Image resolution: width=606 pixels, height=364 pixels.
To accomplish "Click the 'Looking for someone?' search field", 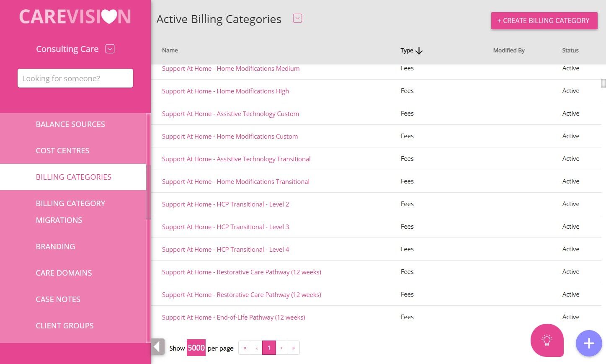I will tap(75, 78).
